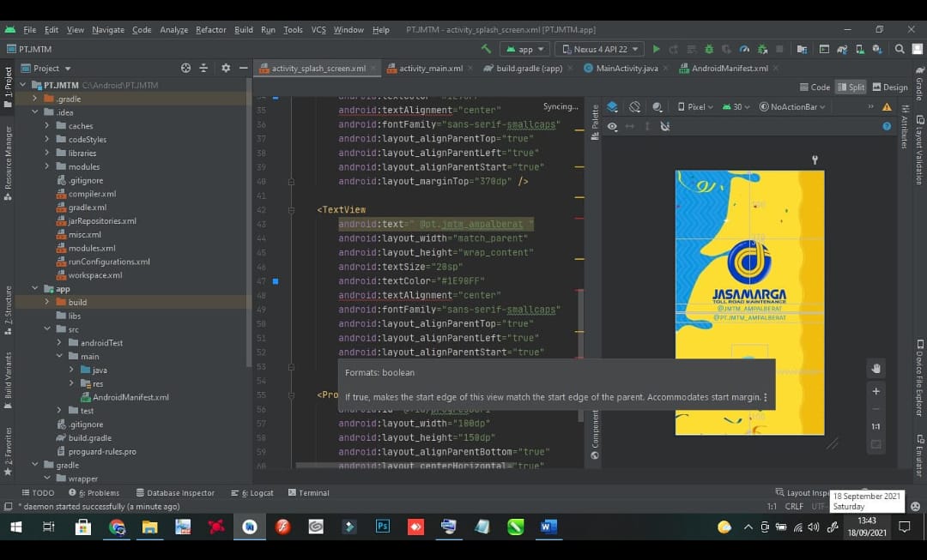Viewport: 927px width, 560px height.
Task: Toggle view options eye icon in design toolbar
Action: [x=613, y=126]
